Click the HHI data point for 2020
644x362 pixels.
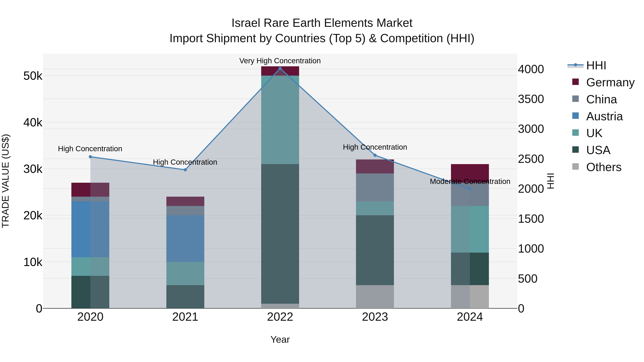91,157
